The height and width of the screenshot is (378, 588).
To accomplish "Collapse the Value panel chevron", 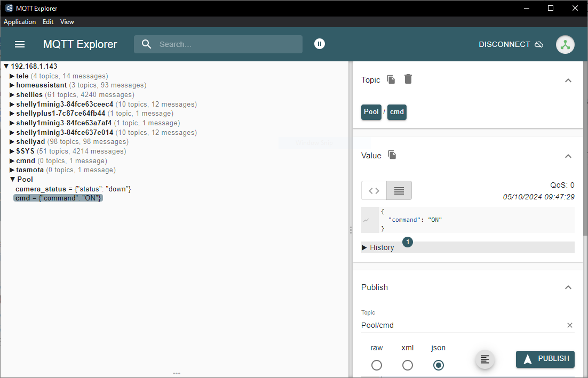I will pos(568,156).
